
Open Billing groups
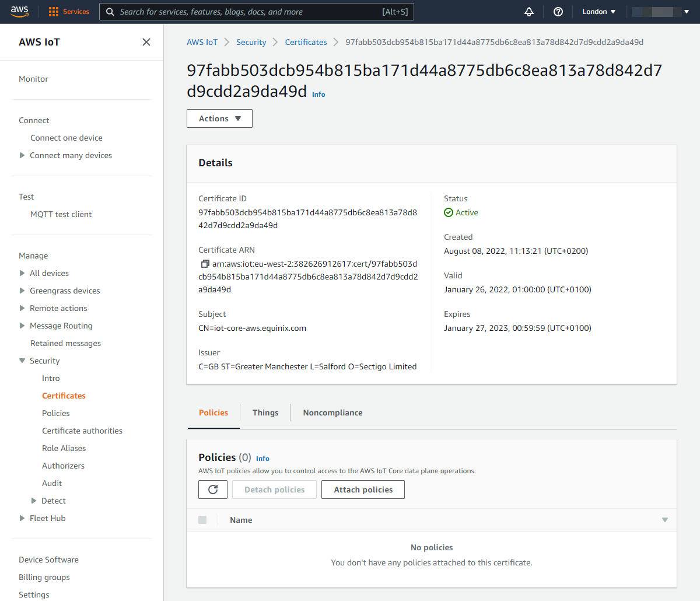pyautogui.click(x=44, y=577)
